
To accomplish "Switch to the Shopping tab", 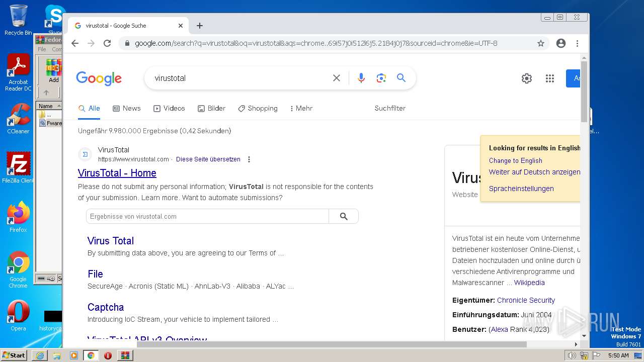I will click(x=258, y=108).
